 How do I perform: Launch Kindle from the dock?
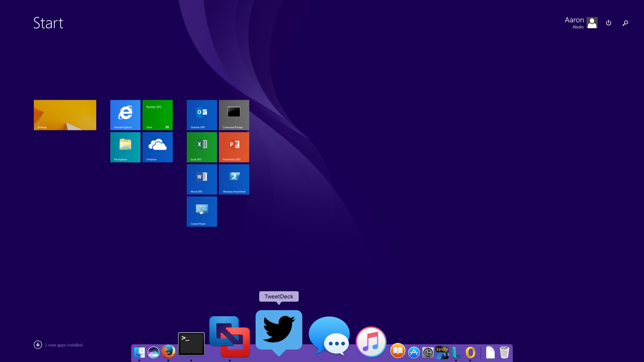coord(442,352)
